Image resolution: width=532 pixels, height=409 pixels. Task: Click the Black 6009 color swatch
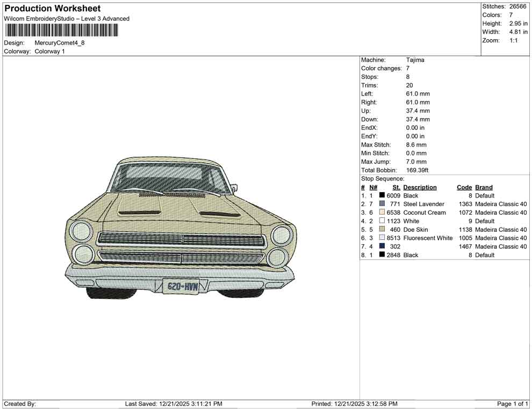coord(384,195)
